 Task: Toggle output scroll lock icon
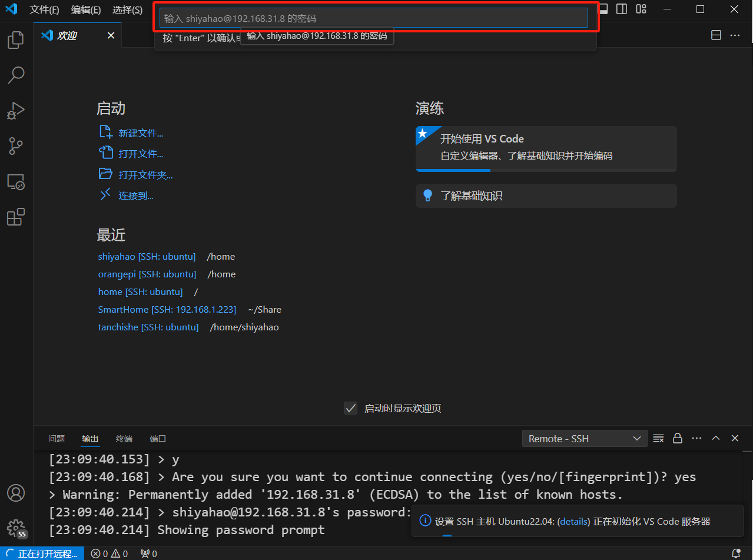tap(678, 438)
